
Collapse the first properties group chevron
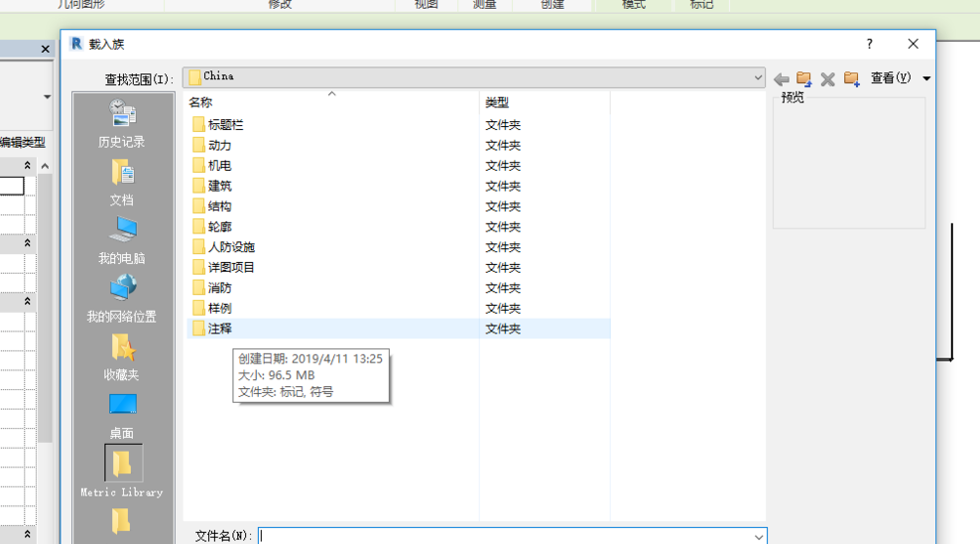pos(27,165)
